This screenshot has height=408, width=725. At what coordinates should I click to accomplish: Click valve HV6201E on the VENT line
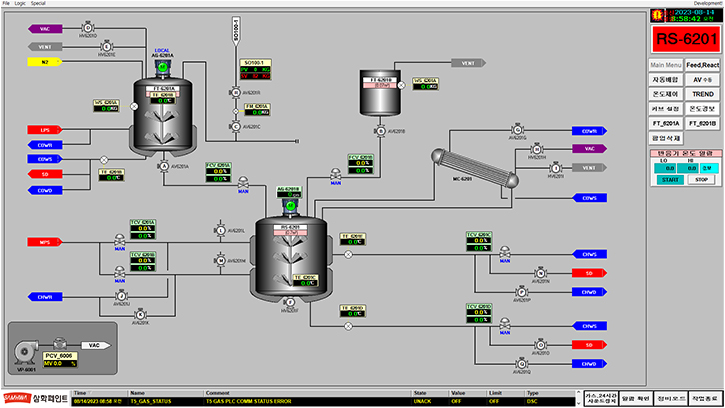107,47
